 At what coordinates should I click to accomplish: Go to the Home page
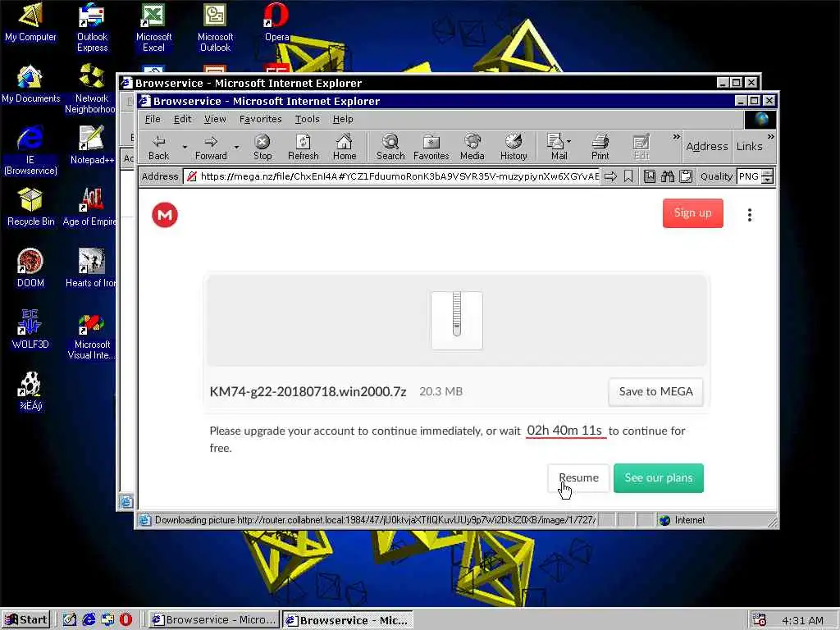345,147
